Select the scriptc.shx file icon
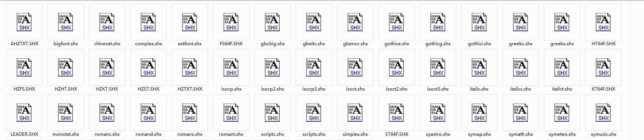This screenshot has height=140, width=644. [x=272, y=113]
